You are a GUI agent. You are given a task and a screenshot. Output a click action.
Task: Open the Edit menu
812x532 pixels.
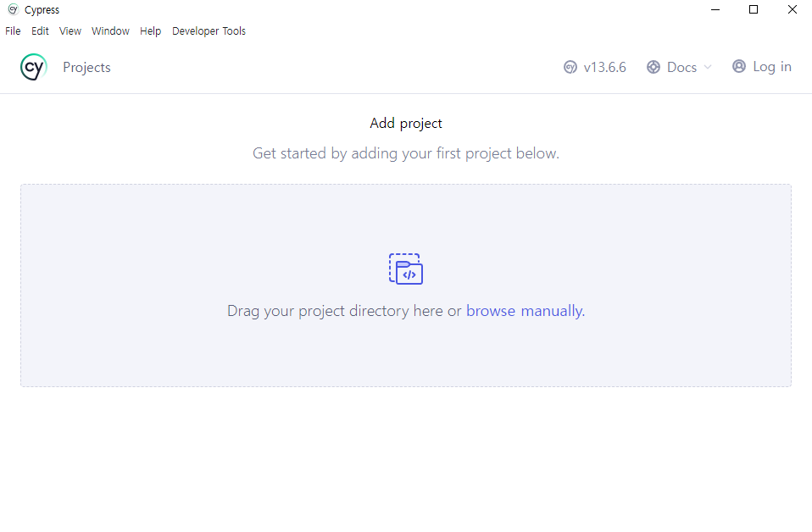pyautogui.click(x=40, y=31)
